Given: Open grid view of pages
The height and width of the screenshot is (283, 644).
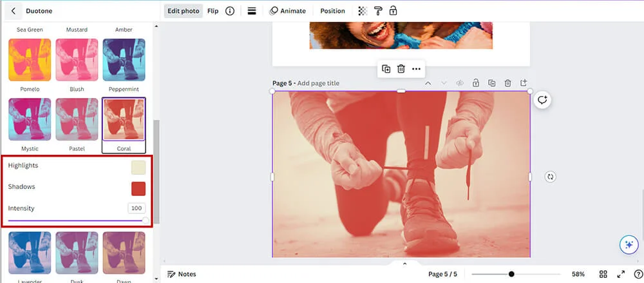Looking at the screenshot, I should [x=603, y=274].
